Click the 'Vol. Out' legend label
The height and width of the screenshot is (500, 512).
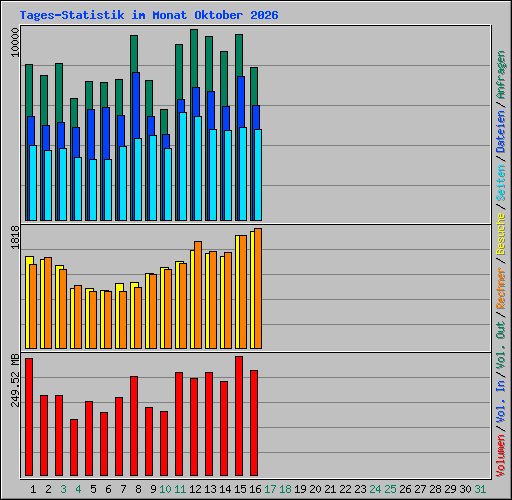point(500,345)
